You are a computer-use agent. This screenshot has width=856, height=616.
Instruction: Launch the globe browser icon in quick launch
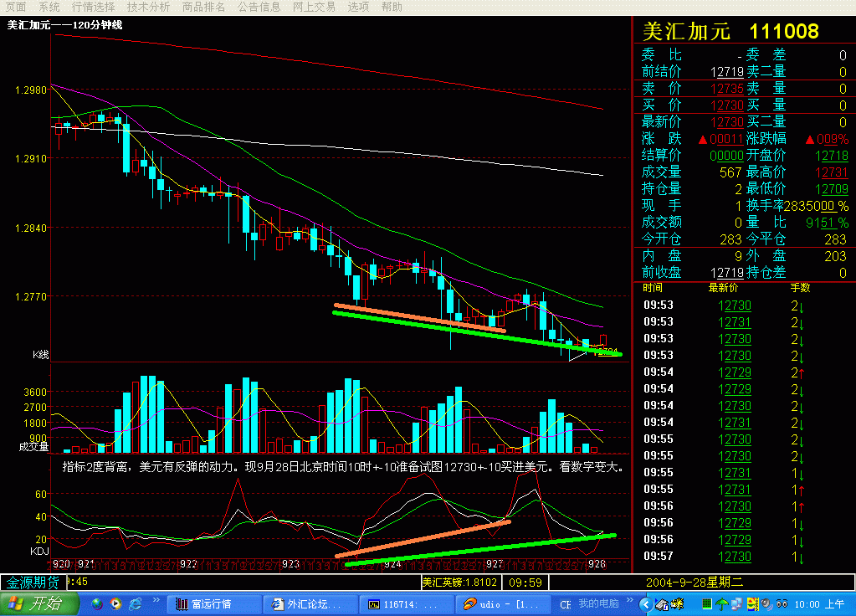tap(96, 604)
